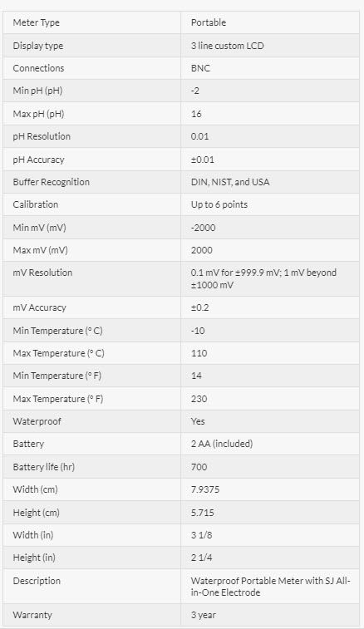Click the pH Accuracy ±0.01 value

click(x=203, y=160)
